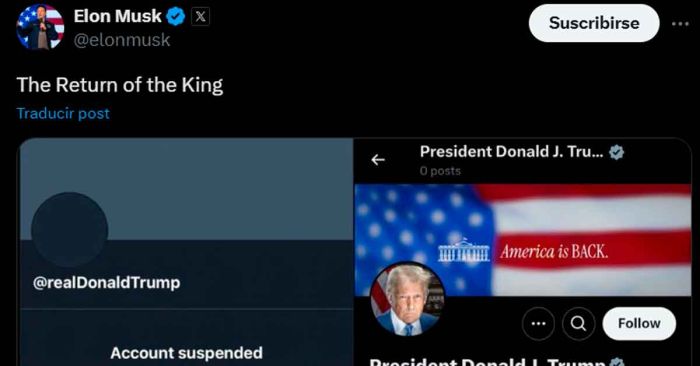Open Elon Musk's profile picture
The height and width of the screenshot is (366, 700).
[40, 27]
